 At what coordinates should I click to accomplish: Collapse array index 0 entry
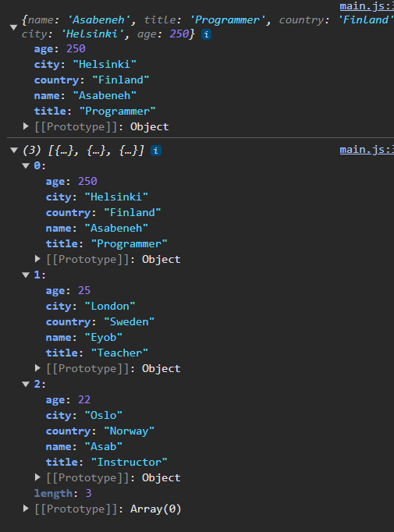point(26,165)
